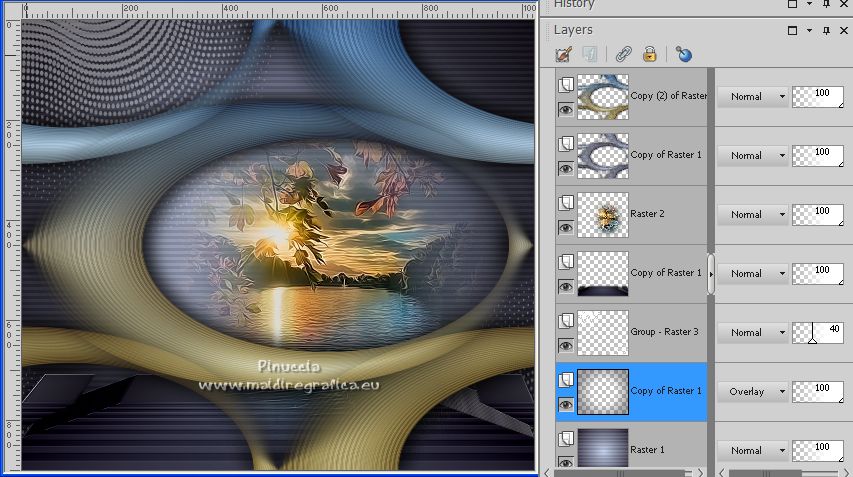Screen dimensions: 853x477
Task: Click the Raster 1 gradient thumbnail
Action: click(x=603, y=448)
